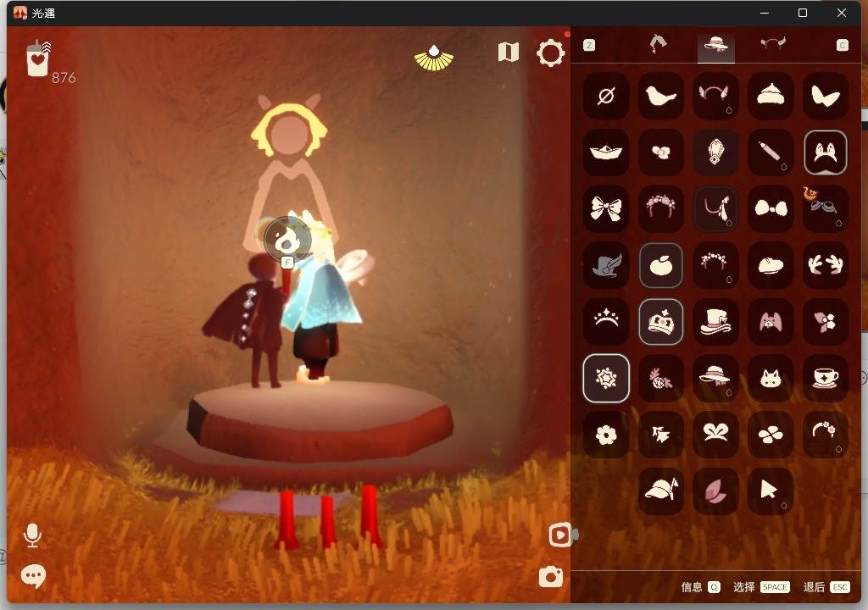Select the curved flower hairband accessory
868x610 pixels.
point(826,435)
